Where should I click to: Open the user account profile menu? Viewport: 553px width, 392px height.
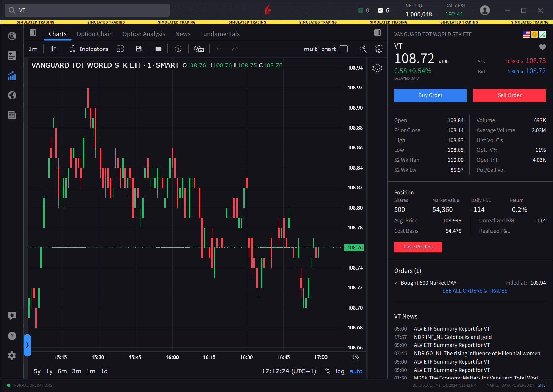coord(485,10)
